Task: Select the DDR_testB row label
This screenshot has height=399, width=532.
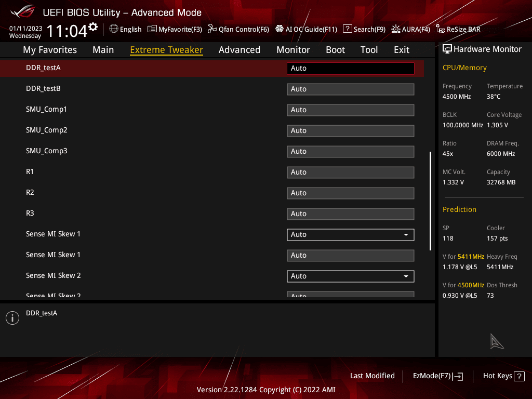Action: [x=43, y=88]
